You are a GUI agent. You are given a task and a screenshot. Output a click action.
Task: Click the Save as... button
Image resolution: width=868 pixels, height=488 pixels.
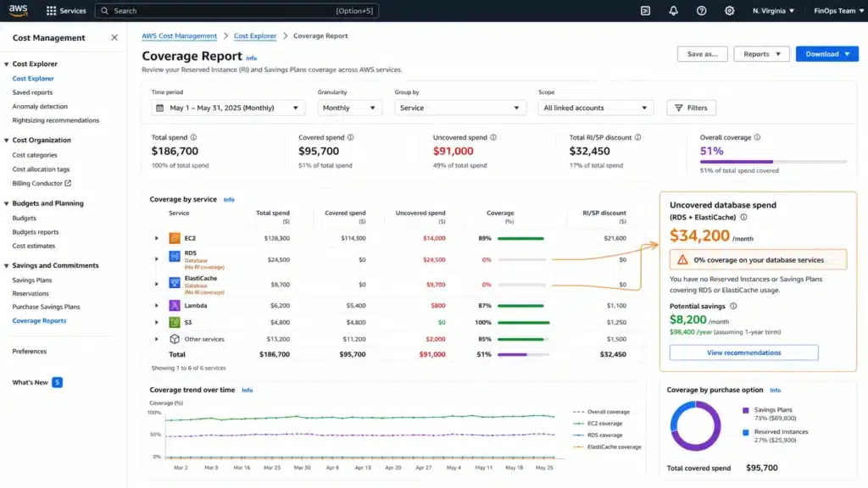(x=702, y=53)
